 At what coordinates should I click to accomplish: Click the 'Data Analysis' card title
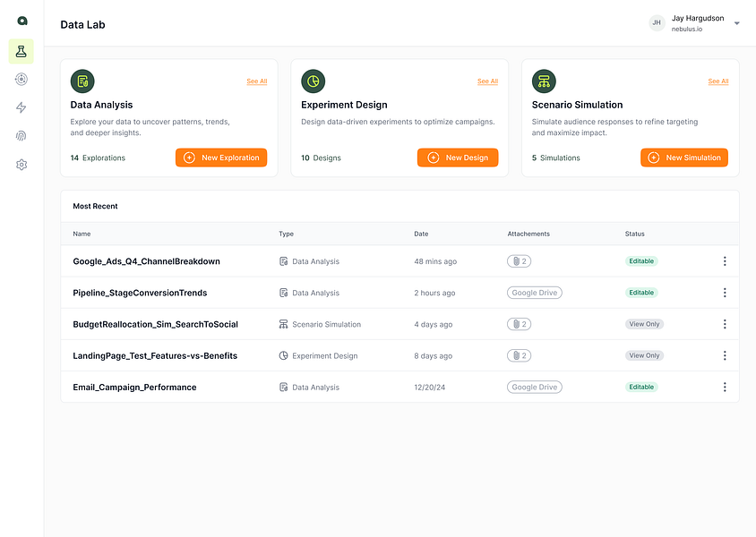pyautogui.click(x=102, y=105)
